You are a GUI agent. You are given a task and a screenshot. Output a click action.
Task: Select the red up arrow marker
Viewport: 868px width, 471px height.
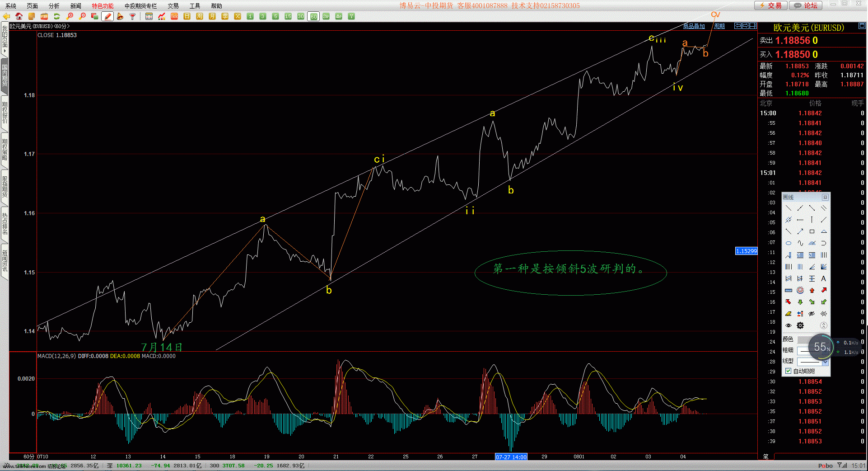pyautogui.click(x=812, y=290)
